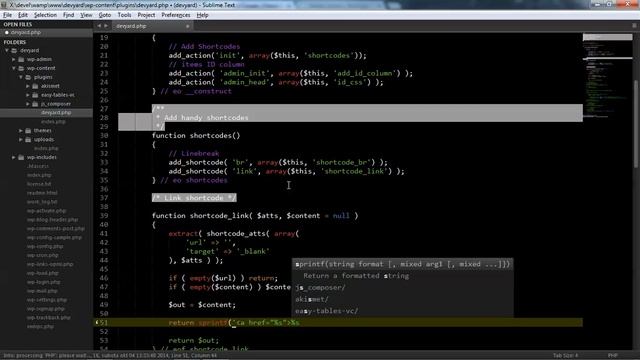Expand the js_composer folder arrow
The image size is (640, 360).
point(28,104)
